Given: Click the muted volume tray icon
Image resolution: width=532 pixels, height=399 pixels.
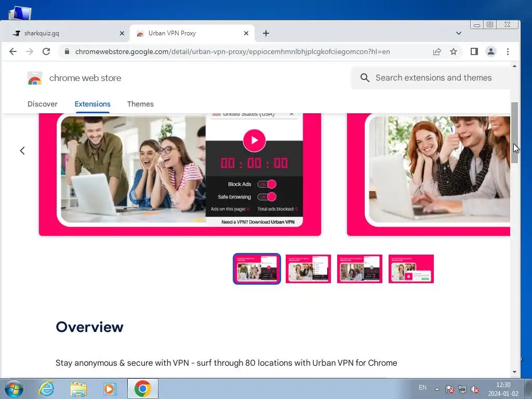Looking at the screenshot, I should point(475,389).
